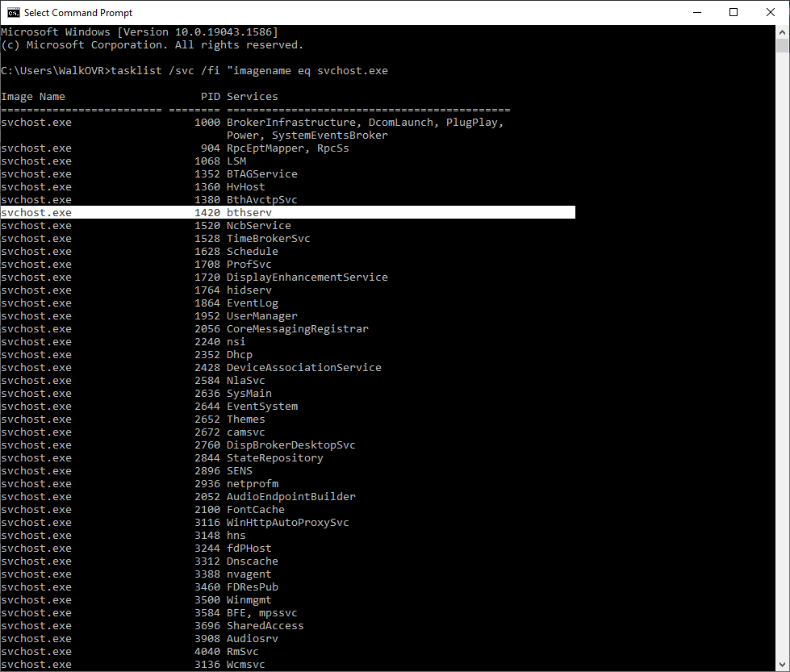Click PID 2428 in the list
Viewport: 790px width, 672px height.
click(207, 368)
